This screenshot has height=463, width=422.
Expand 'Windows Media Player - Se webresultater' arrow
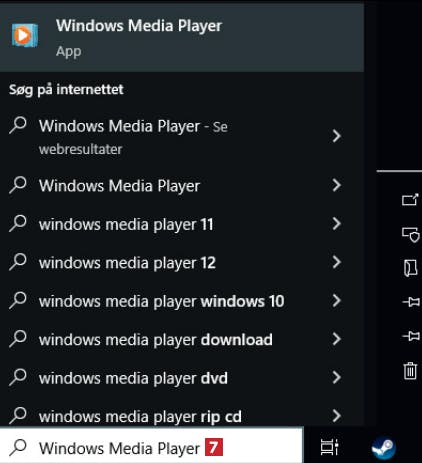(x=337, y=136)
